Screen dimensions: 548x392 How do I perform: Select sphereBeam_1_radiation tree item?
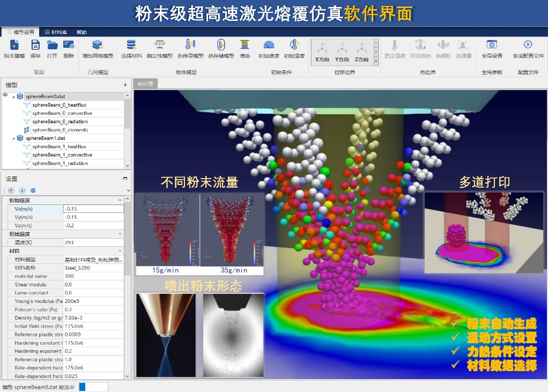pos(60,163)
